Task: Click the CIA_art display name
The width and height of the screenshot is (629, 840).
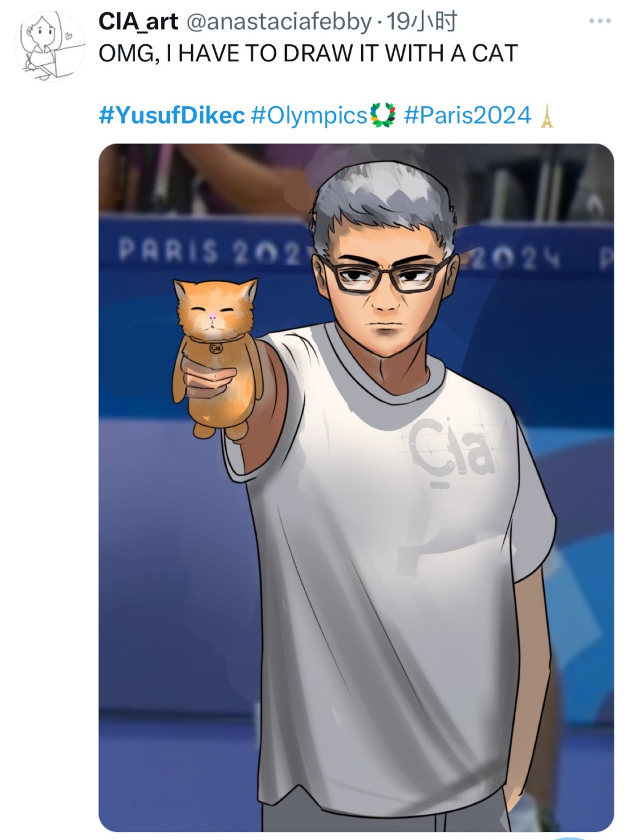Action: (x=138, y=22)
